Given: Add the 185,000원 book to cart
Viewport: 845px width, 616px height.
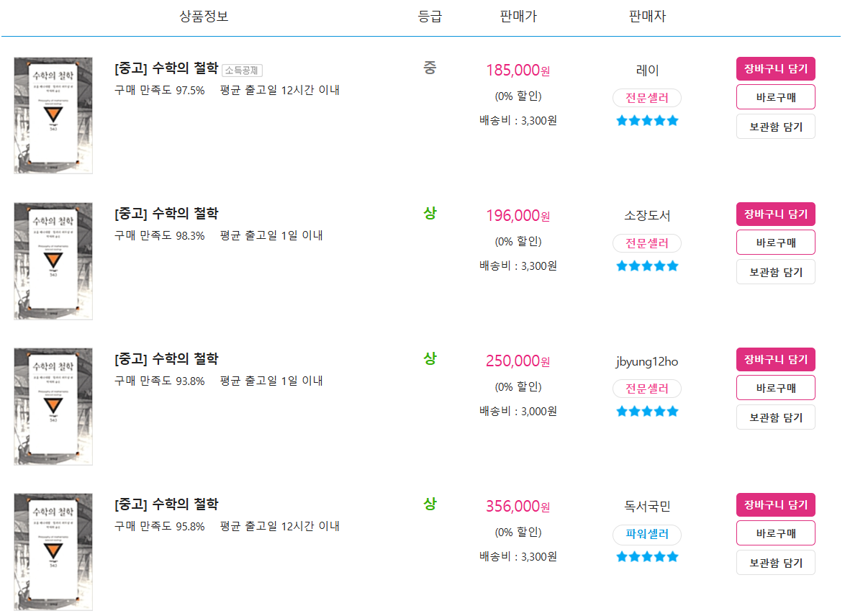Looking at the screenshot, I should 775,68.
